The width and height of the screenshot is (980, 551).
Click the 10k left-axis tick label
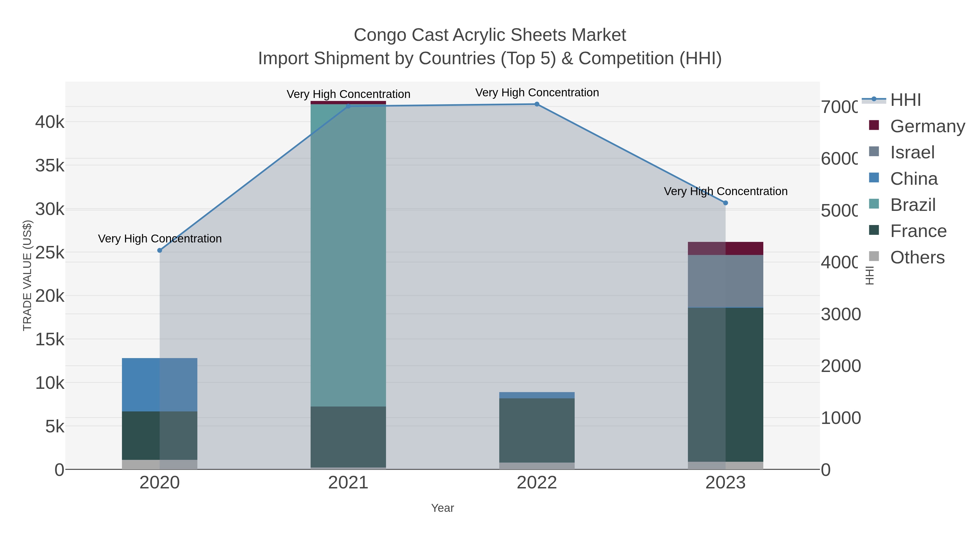point(50,383)
